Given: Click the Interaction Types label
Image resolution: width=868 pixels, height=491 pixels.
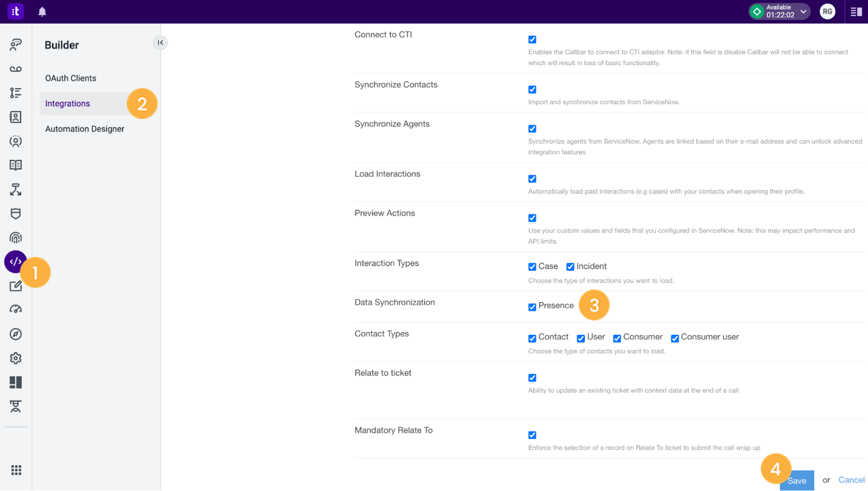Looking at the screenshot, I should (x=387, y=263).
